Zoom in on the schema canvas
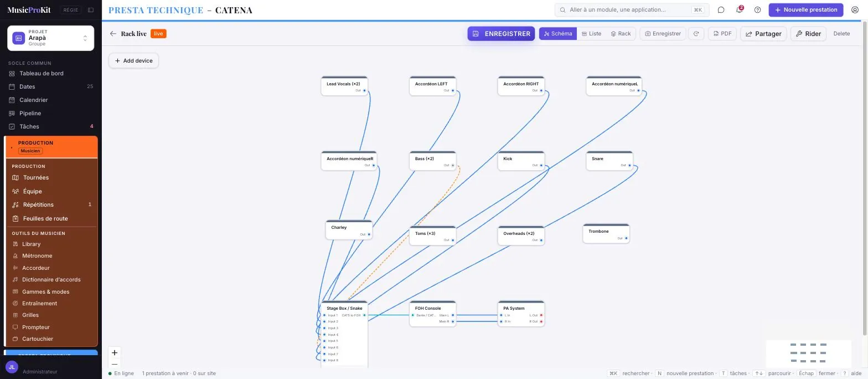 [115, 353]
